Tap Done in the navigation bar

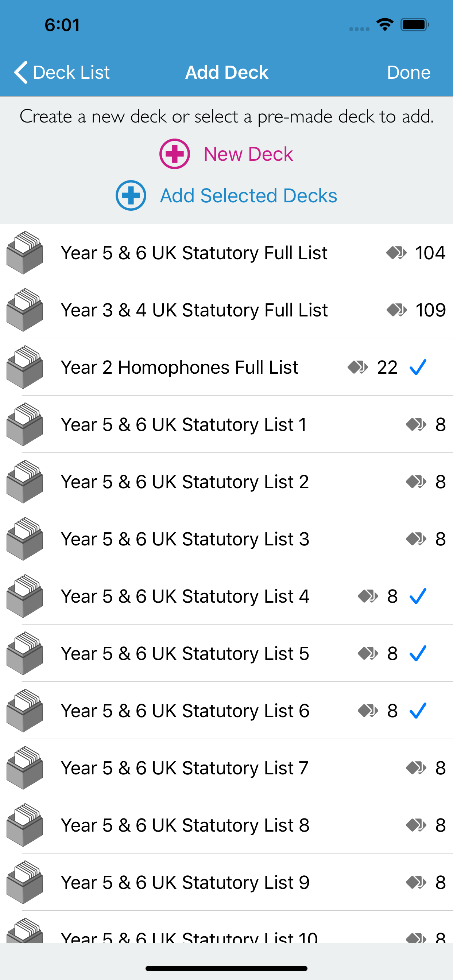tap(409, 72)
